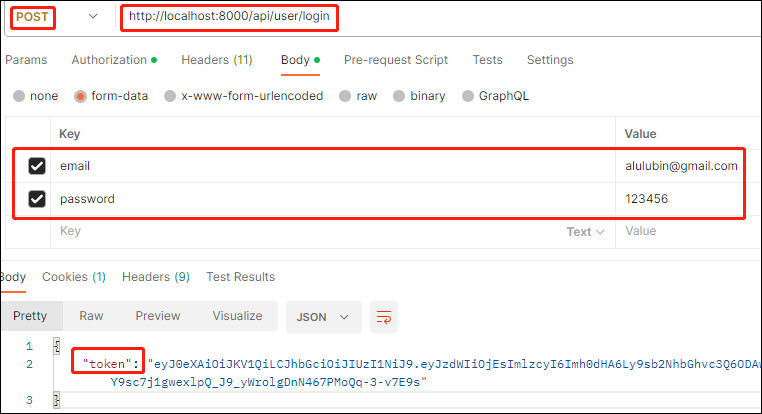Screen dimensions: 762x414
Task: Show Raw response view
Action: 91,316
